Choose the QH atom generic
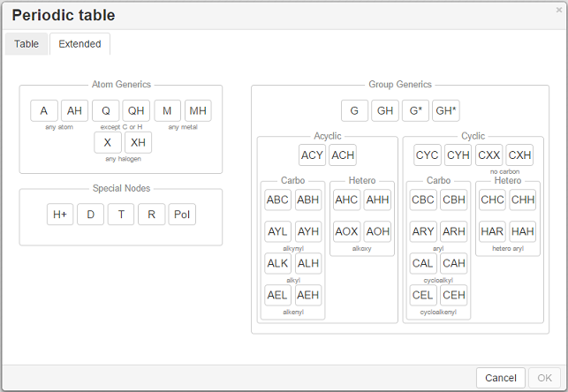568x392 pixels. pos(136,110)
